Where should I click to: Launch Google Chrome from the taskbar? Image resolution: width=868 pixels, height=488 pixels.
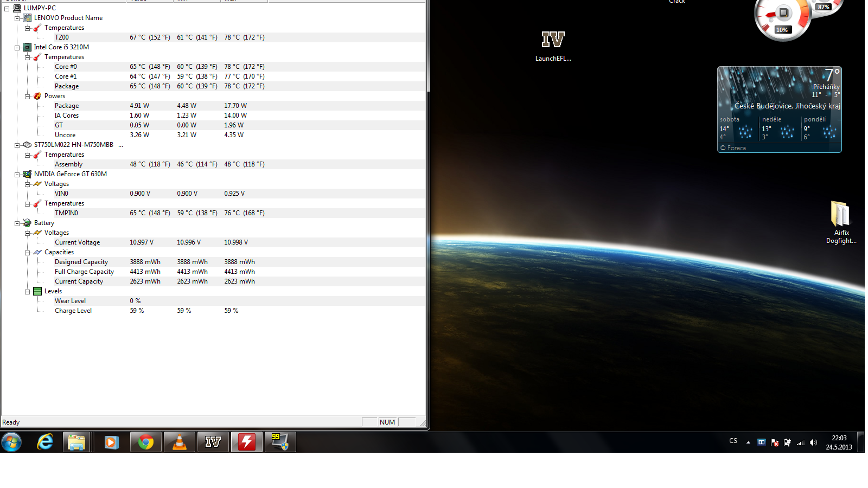(x=146, y=442)
